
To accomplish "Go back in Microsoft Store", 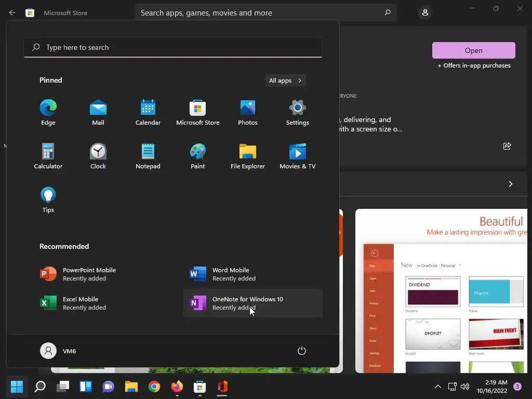I will 12,12.
